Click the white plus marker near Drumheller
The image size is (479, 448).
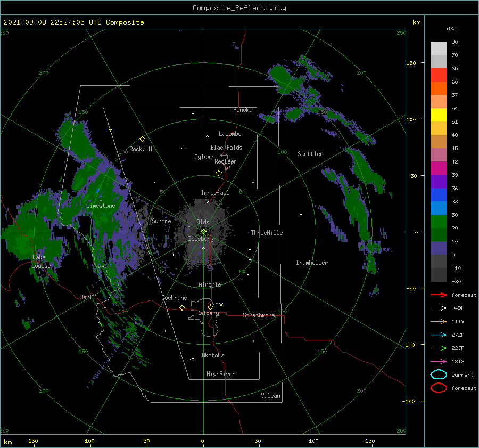pyautogui.click(x=301, y=214)
